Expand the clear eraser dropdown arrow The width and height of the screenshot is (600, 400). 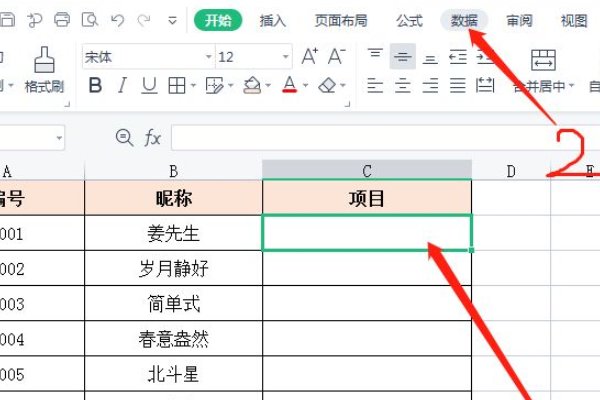343,85
